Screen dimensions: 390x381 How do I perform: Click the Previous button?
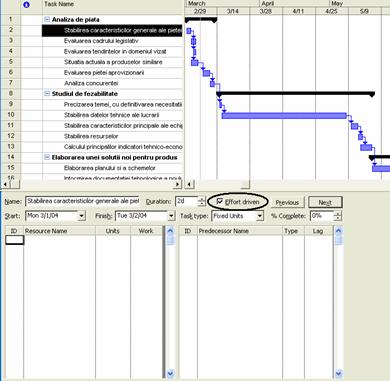pyautogui.click(x=287, y=202)
